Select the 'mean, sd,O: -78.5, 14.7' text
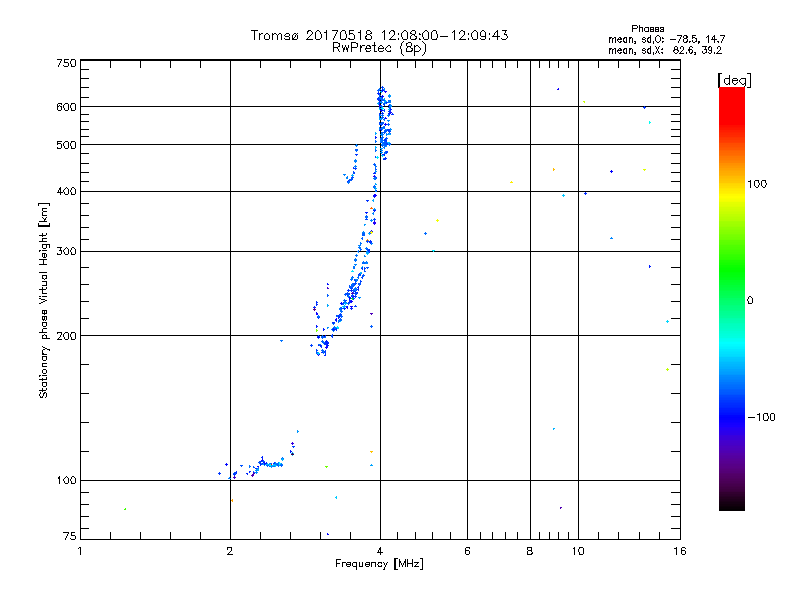800x600 pixels. (666, 39)
